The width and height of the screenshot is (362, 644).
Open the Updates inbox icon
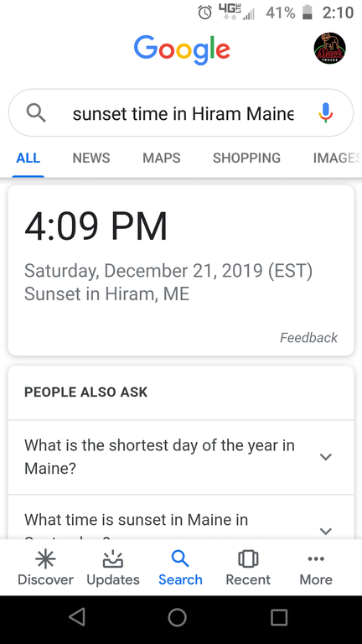tap(113, 559)
